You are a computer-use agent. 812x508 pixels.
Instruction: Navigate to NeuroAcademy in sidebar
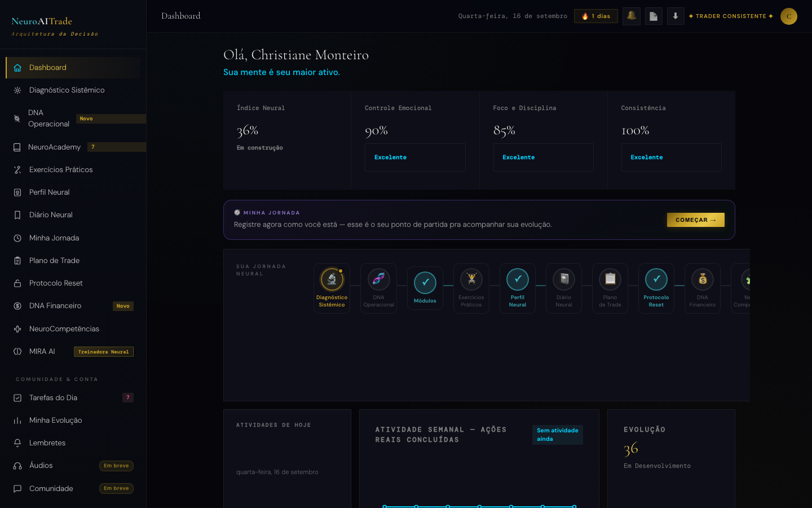point(73,147)
